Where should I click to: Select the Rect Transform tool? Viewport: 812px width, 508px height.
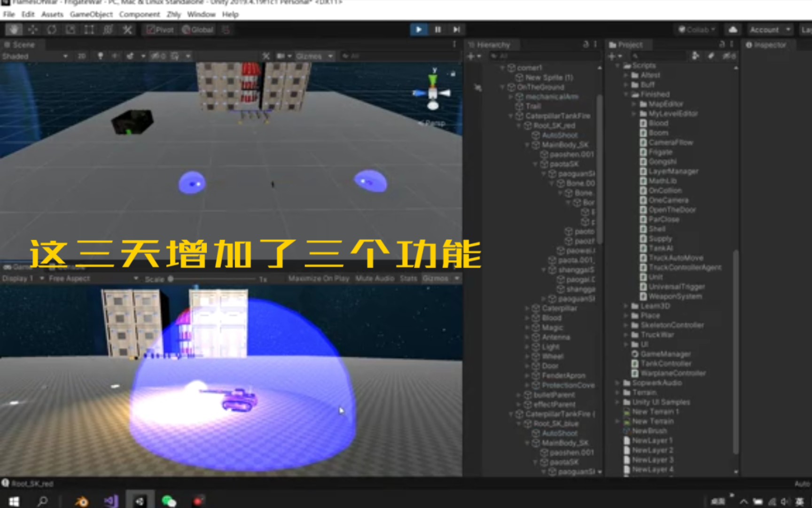point(88,29)
